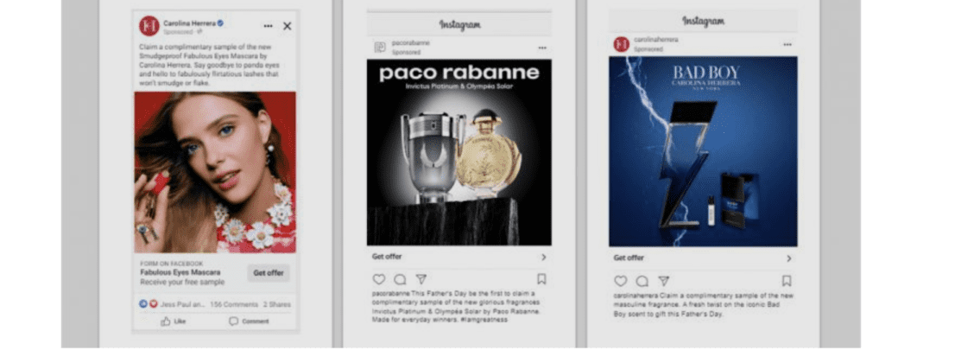The image size is (980, 363).
Task: Open the mascara model ad image
Action: click(x=215, y=172)
